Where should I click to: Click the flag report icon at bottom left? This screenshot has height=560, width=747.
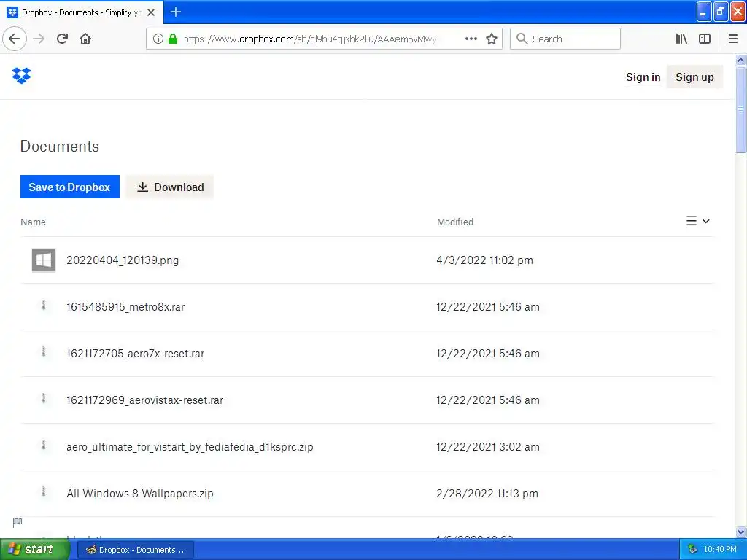[18, 522]
